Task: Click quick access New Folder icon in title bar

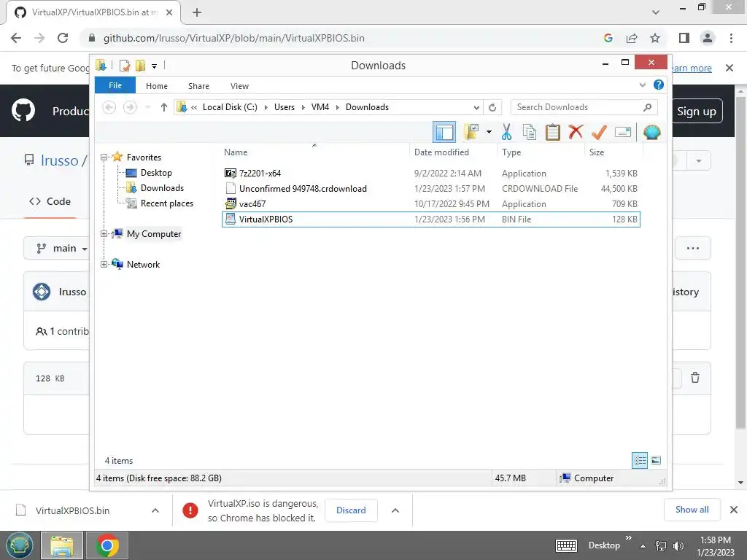Action: click(140, 65)
